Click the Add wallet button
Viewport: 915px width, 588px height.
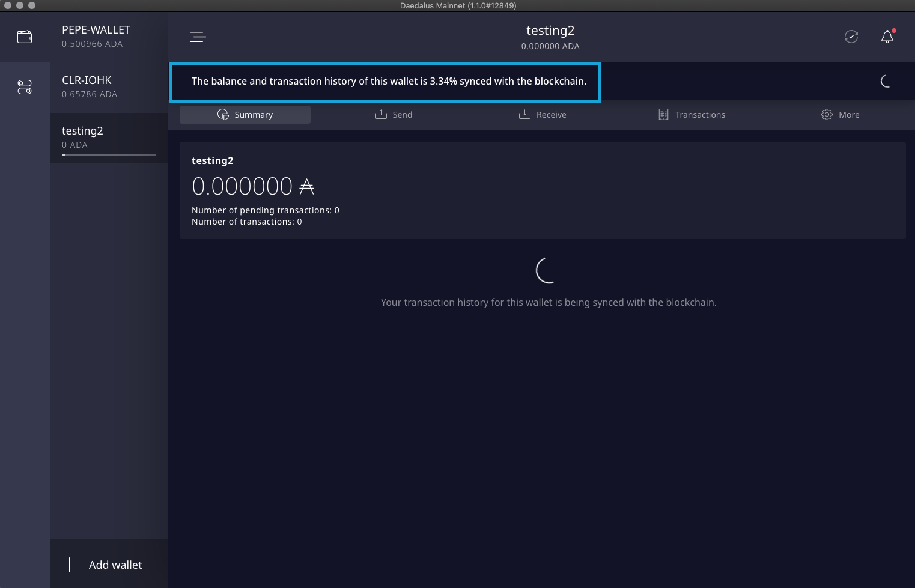click(x=109, y=564)
